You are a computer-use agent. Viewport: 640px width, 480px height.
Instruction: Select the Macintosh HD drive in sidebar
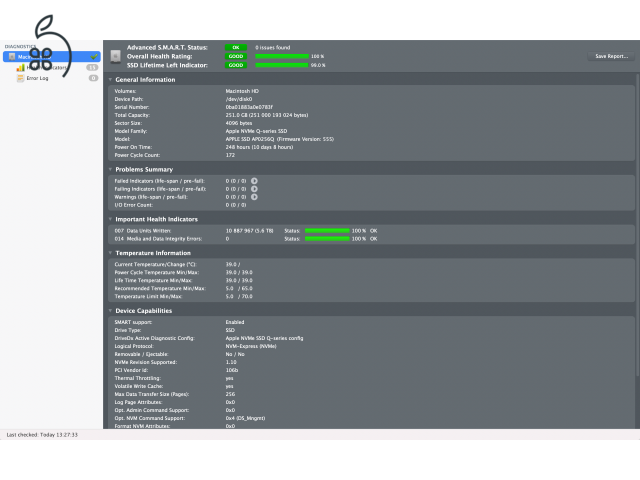pos(51,57)
